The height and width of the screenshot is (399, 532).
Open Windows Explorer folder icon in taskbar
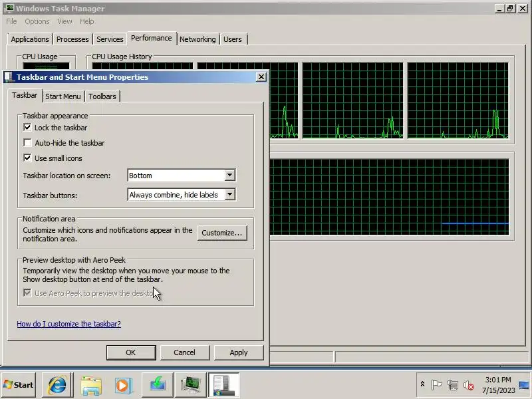90,385
